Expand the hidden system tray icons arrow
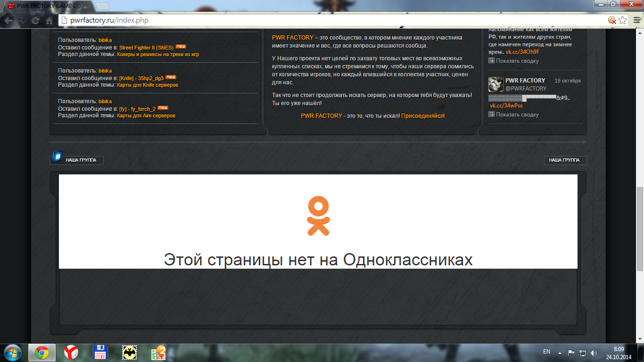 pyautogui.click(x=560, y=353)
